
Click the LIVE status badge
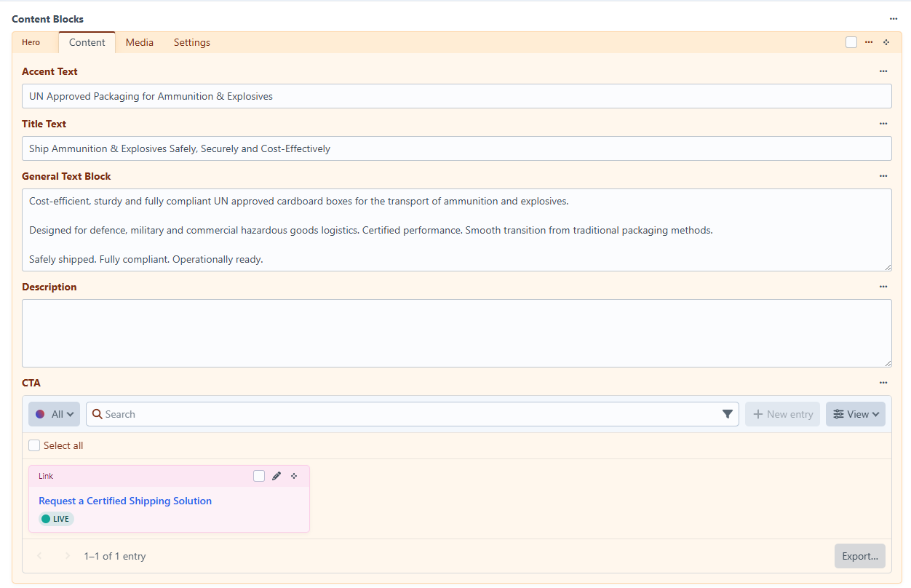tap(56, 519)
